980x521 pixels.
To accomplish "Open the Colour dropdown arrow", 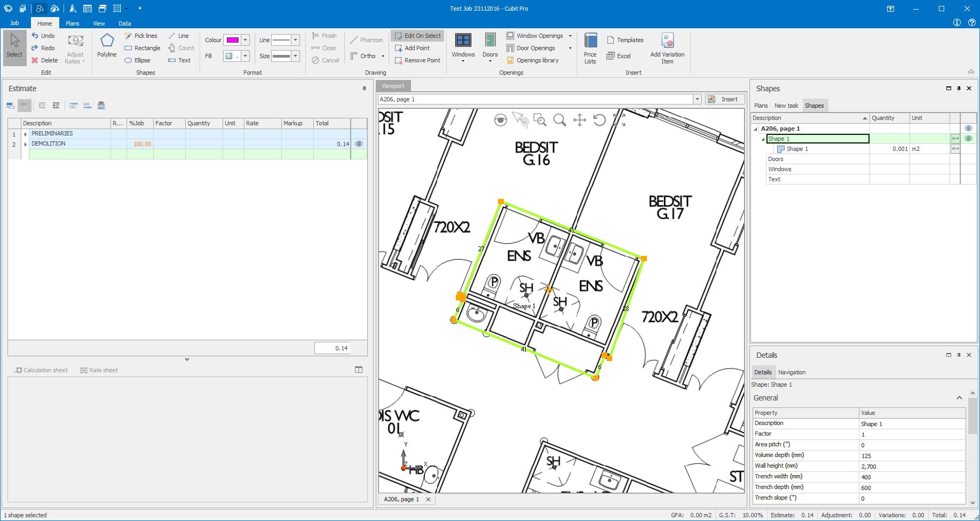I will (246, 40).
